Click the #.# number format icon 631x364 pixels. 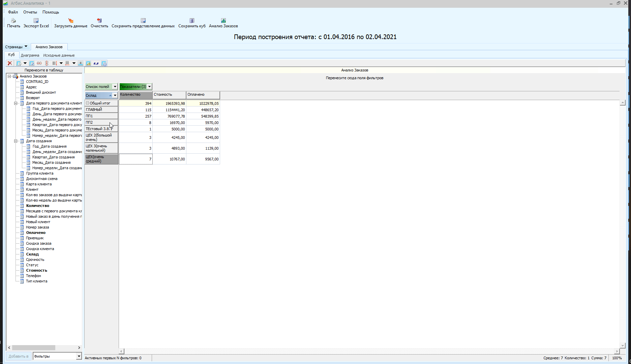click(x=96, y=63)
